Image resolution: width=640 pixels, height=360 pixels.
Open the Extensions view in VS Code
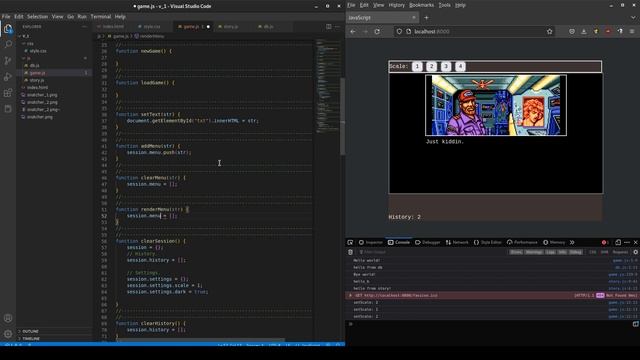8,93
